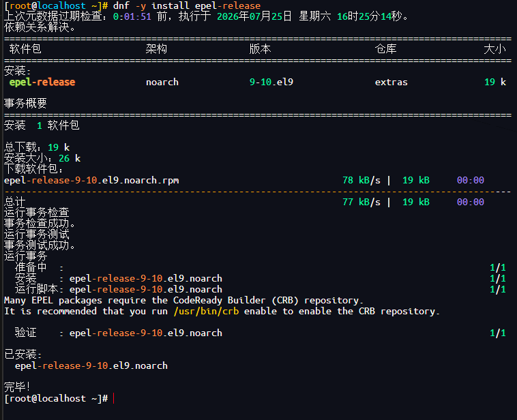Click the elapsed time '0:01:51' in metadata line
517x420 pixels.
[x=132, y=16]
